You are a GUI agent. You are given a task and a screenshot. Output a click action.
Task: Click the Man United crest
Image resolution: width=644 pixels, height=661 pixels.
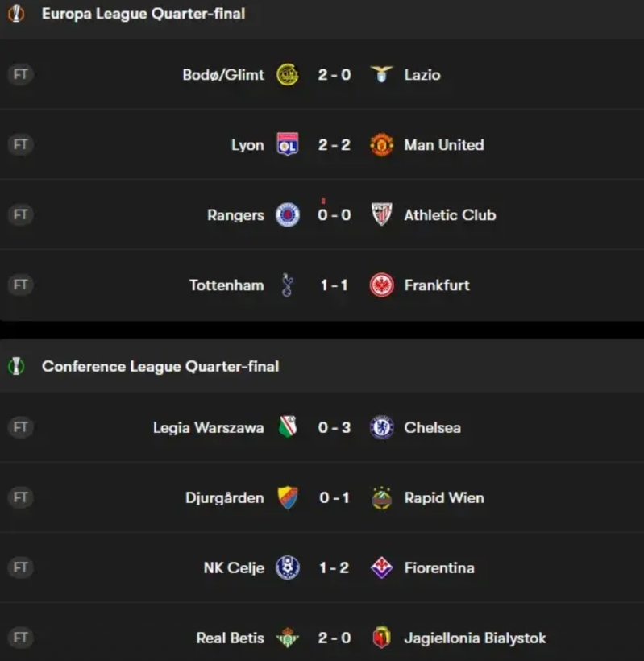382,144
